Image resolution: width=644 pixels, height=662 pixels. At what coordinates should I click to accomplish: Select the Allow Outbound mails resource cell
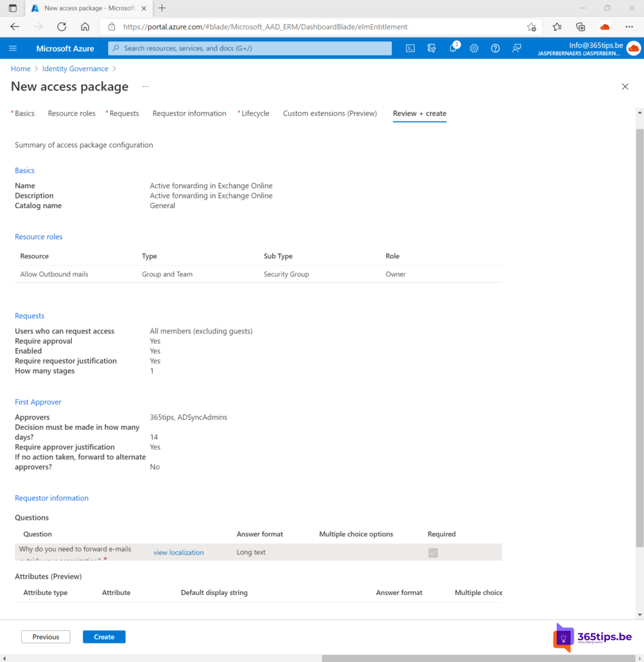[x=54, y=274]
